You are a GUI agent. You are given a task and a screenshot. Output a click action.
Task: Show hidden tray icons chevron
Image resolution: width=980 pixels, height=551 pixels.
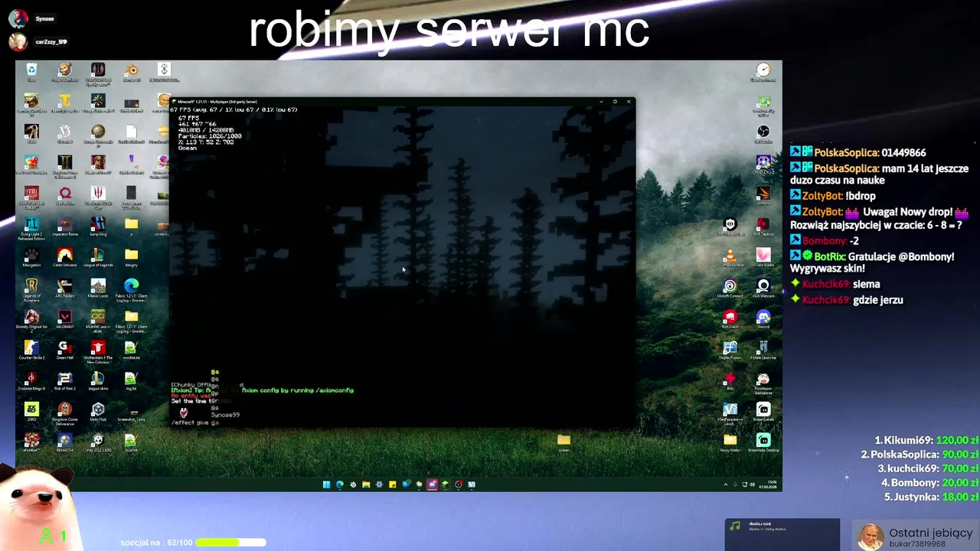tap(725, 484)
